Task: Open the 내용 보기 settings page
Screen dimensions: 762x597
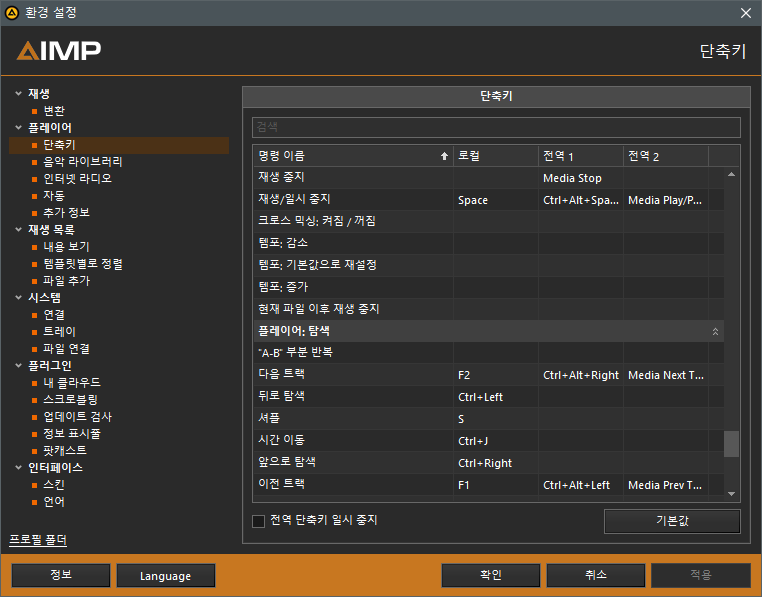Action: pos(67,247)
